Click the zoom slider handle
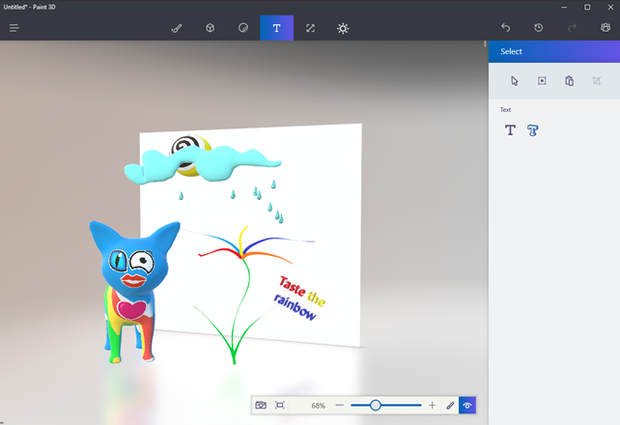The width and height of the screenshot is (620, 425). 375,405
